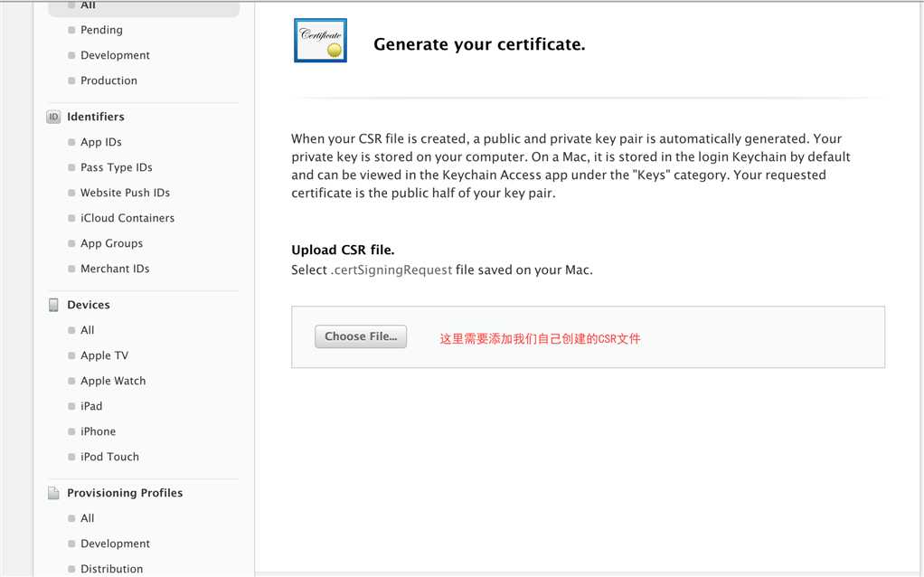Click the Devices phone icon
This screenshot has width=924, height=577.
point(53,305)
